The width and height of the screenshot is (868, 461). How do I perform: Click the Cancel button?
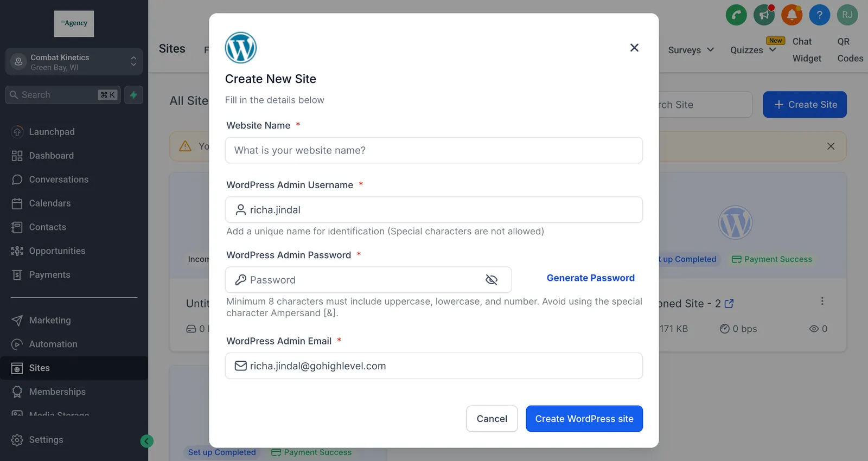point(492,419)
